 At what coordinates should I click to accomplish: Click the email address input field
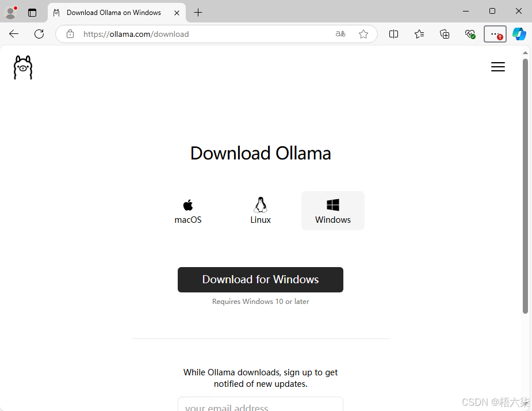point(260,404)
